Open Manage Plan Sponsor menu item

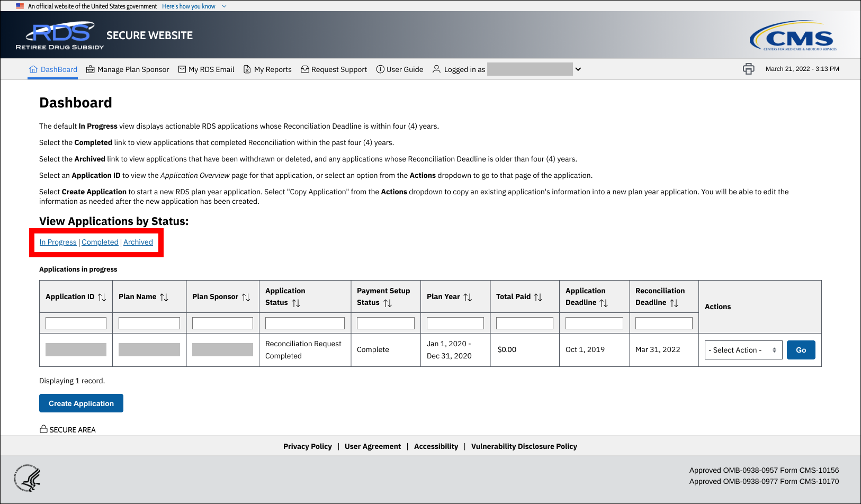(x=128, y=69)
